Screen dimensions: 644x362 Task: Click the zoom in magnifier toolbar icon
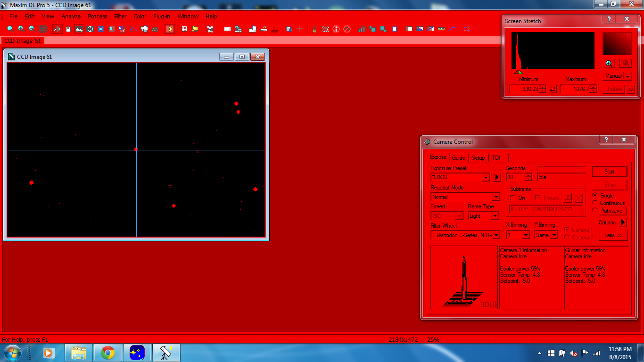21,29
